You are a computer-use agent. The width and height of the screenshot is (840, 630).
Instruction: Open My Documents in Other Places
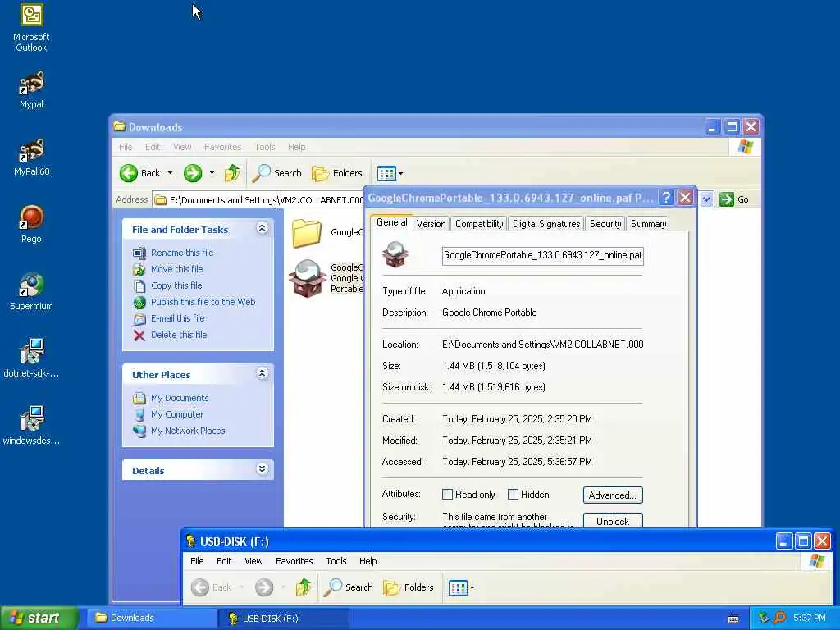[180, 398]
